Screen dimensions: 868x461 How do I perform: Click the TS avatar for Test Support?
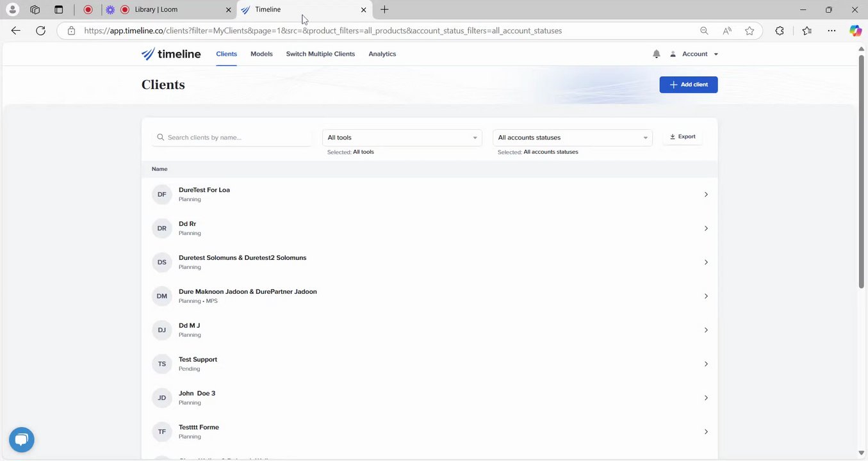click(162, 364)
